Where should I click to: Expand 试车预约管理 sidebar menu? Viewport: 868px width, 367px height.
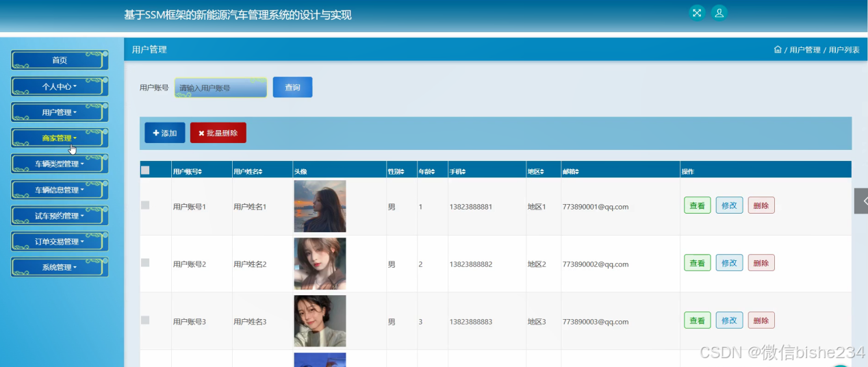coord(60,216)
